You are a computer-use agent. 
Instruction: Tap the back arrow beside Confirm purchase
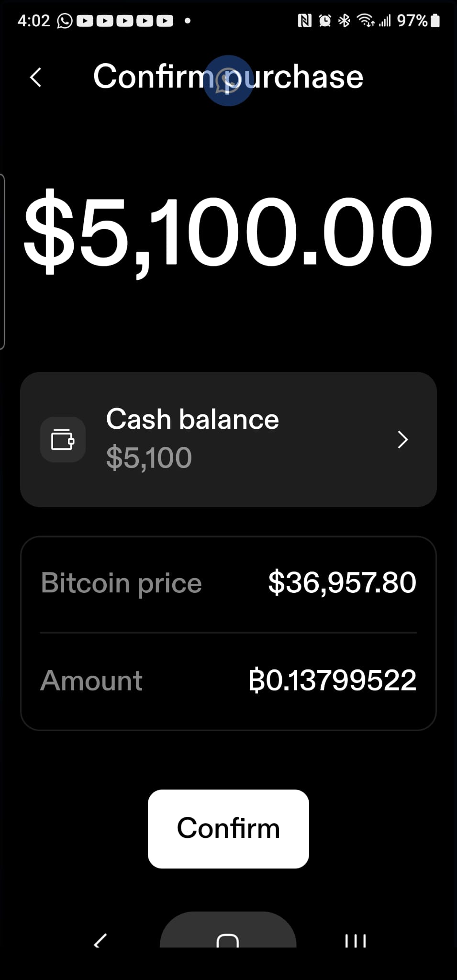point(36,77)
